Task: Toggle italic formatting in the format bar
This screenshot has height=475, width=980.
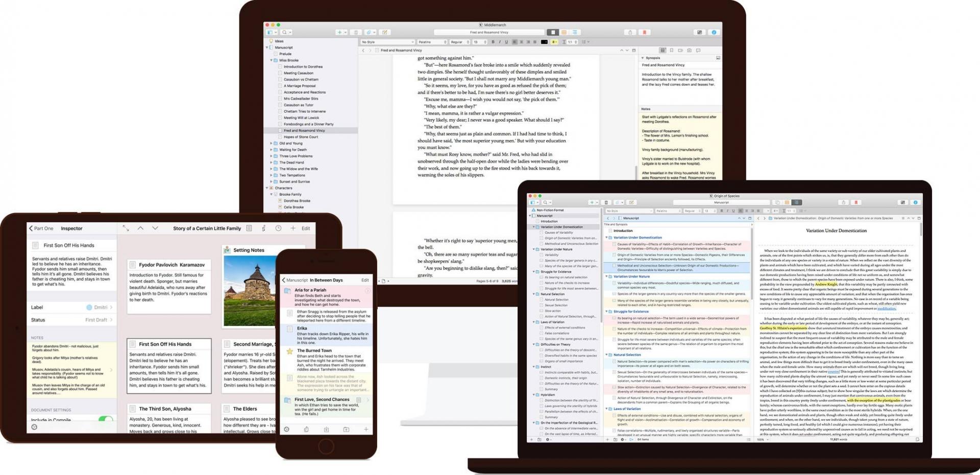Action: (x=500, y=42)
